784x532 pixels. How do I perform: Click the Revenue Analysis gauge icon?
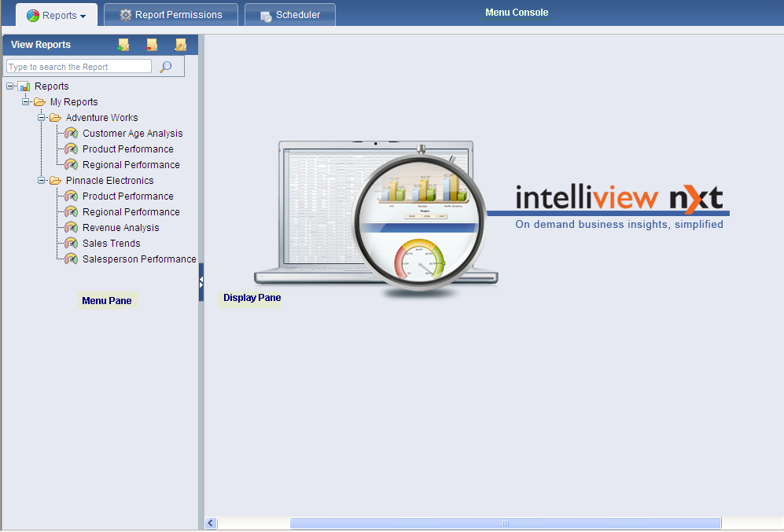pyautogui.click(x=72, y=228)
